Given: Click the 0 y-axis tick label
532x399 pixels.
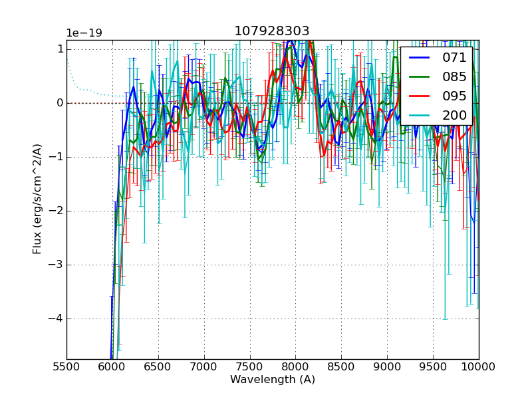Looking at the screenshot, I should [60, 103].
